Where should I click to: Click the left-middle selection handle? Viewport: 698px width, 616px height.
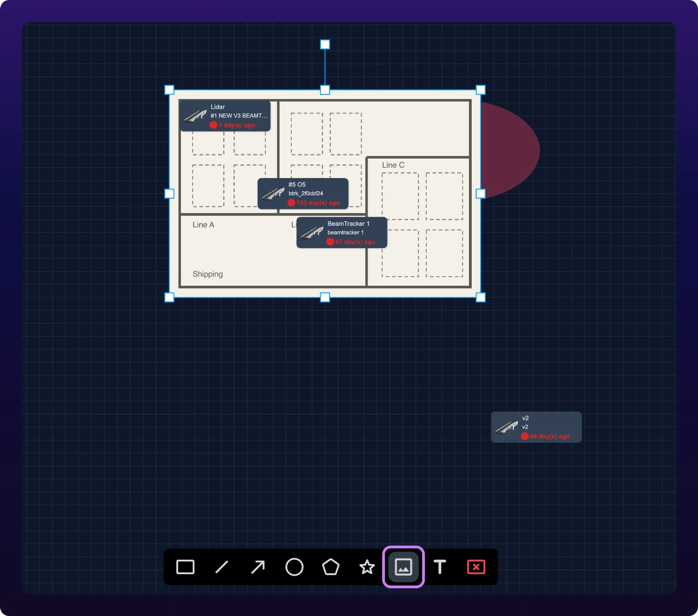[x=169, y=194]
